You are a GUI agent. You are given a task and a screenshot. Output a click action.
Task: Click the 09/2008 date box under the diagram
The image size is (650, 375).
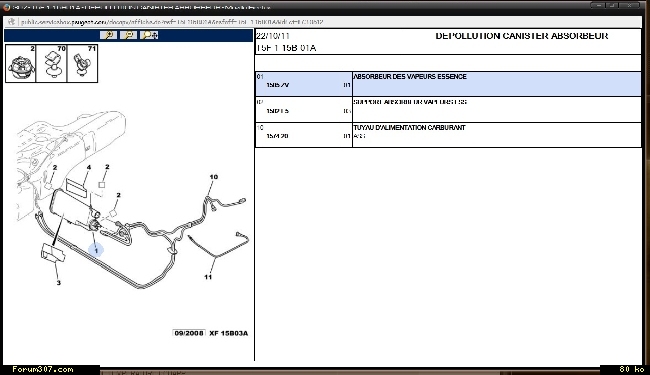[189, 333]
